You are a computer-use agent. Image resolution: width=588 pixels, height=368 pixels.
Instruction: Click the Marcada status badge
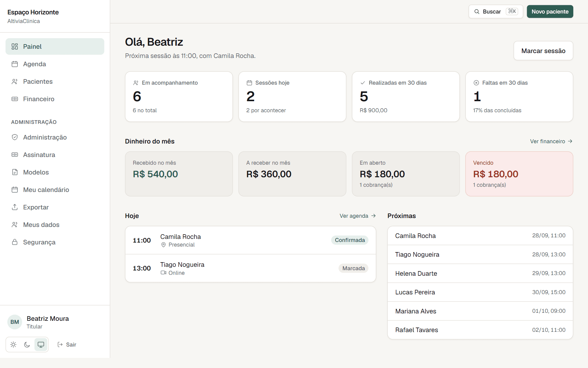[x=353, y=268]
